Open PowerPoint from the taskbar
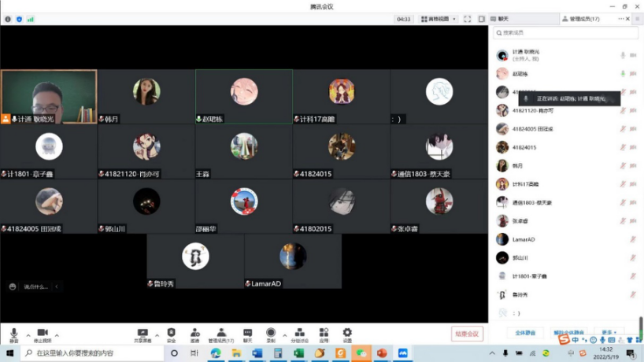Screen dimensions: 644x362 (x=382, y=353)
